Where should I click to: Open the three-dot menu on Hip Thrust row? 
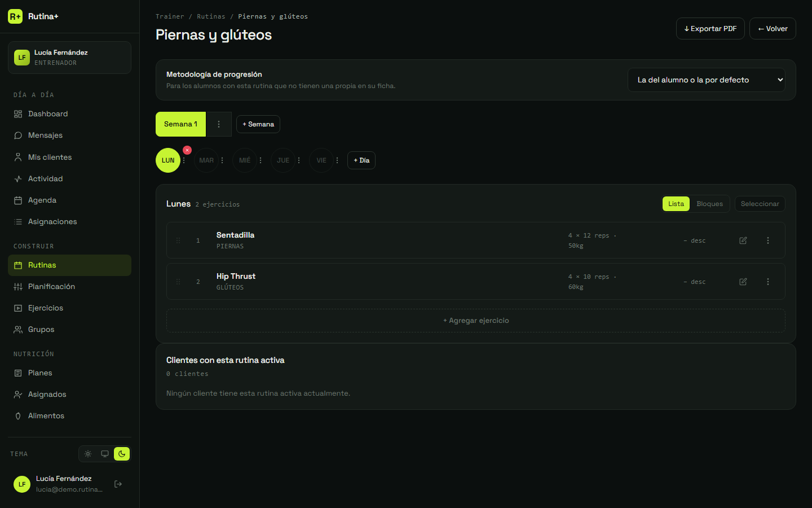click(768, 282)
